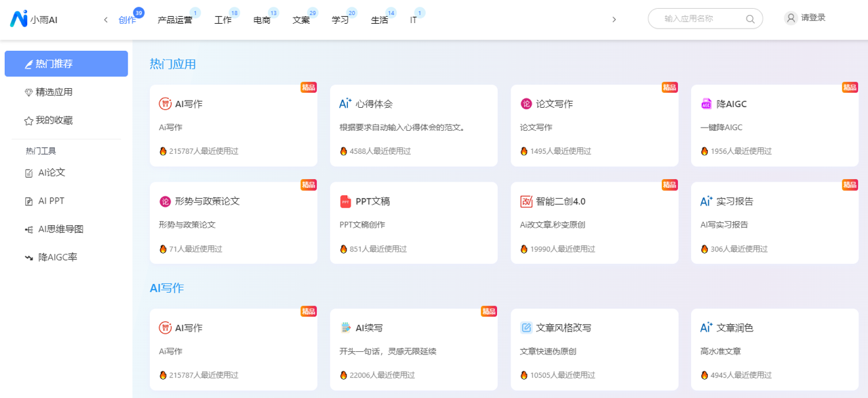
Task: Click the 心得体会 card's AI icon
Action: [345, 104]
